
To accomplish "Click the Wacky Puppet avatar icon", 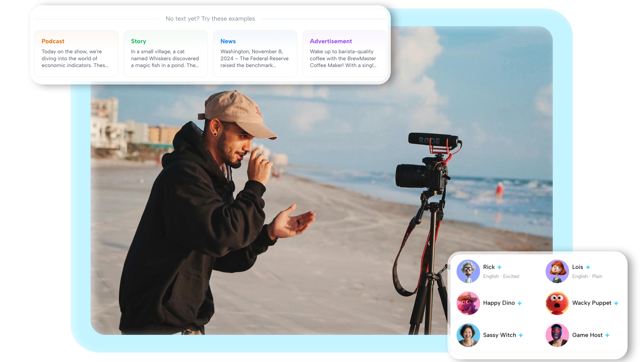I will pyautogui.click(x=557, y=303).
